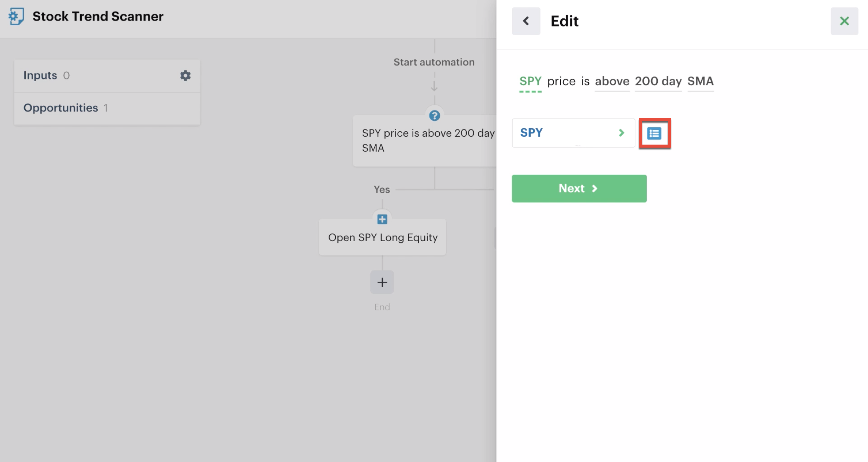This screenshot has height=462, width=868.
Task: Click the 'End' label under the plus button
Action: coord(382,307)
